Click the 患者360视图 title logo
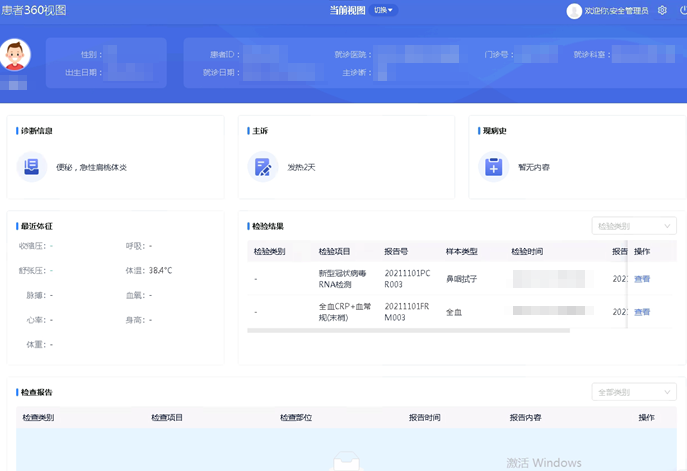 pos(36,10)
